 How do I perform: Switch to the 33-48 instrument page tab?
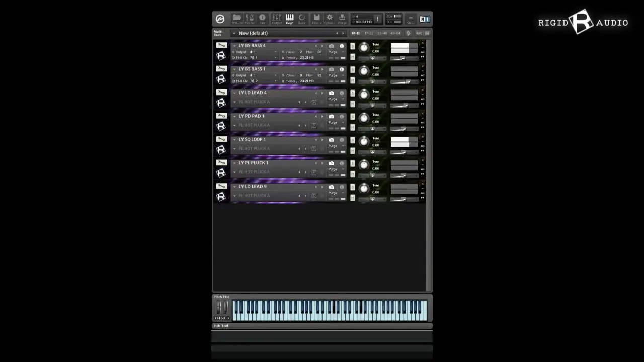382,33
